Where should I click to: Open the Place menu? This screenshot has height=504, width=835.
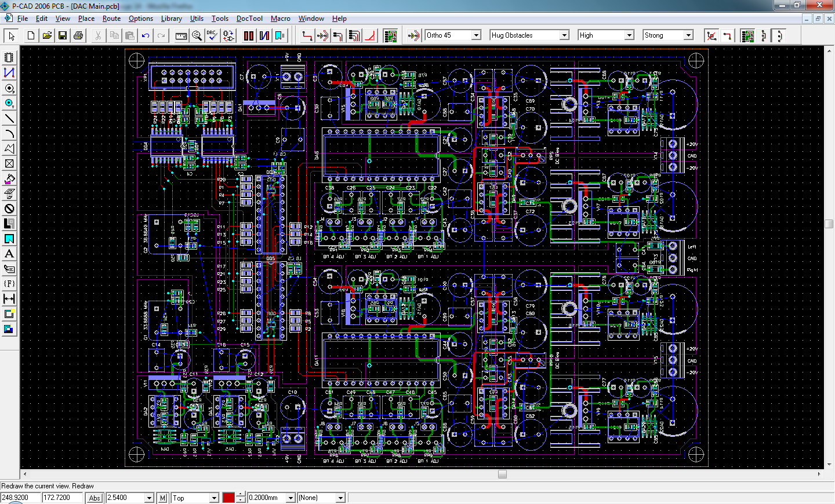[86, 19]
